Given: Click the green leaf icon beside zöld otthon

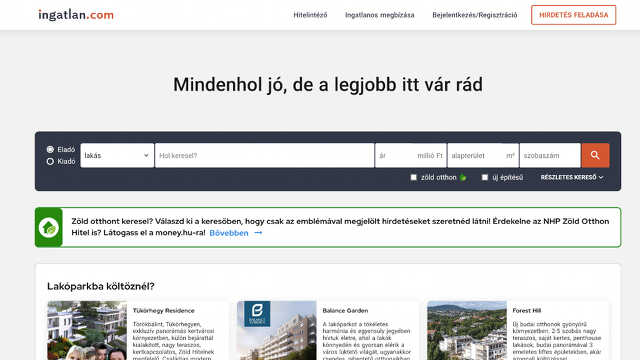Looking at the screenshot, I should (x=463, y=178).
